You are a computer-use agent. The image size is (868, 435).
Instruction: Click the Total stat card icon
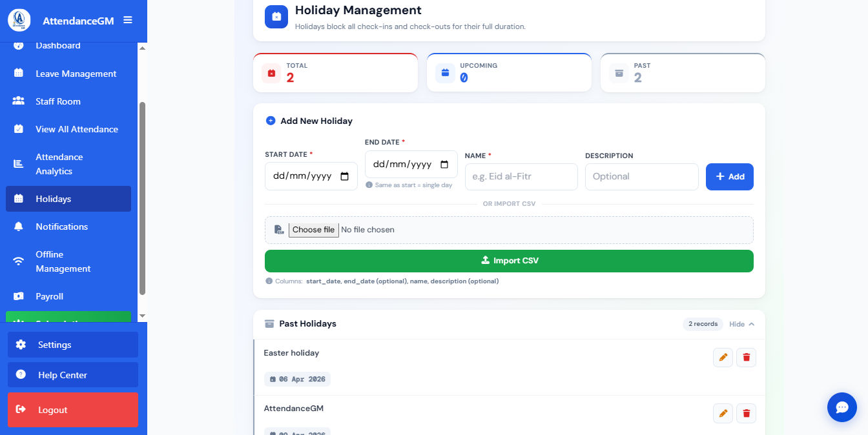[271, 73]
